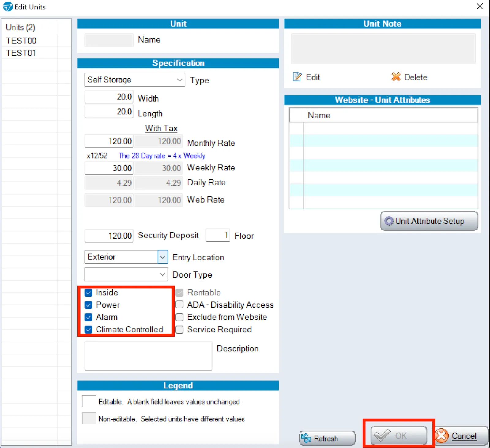The width and height of the screenshot is (490, 448).
Task: Check Exclude from Website option
Action: (x=179, y=317)
